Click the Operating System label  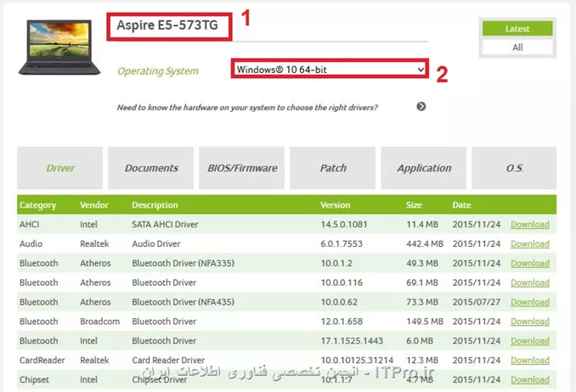[158, 70]
